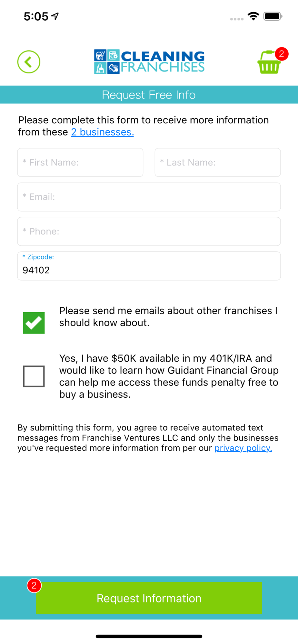Select the Phone input field
This screenshot has height=644, width=298.
pos(149,232)
